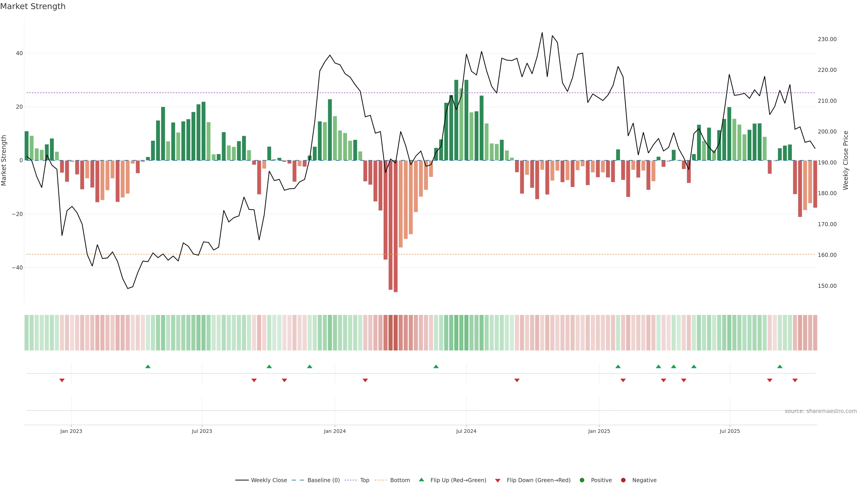Screen dimensions: 868x488
Task: Click the rightmost red flip-down triangle marker
Action: (x=795, y=380)
